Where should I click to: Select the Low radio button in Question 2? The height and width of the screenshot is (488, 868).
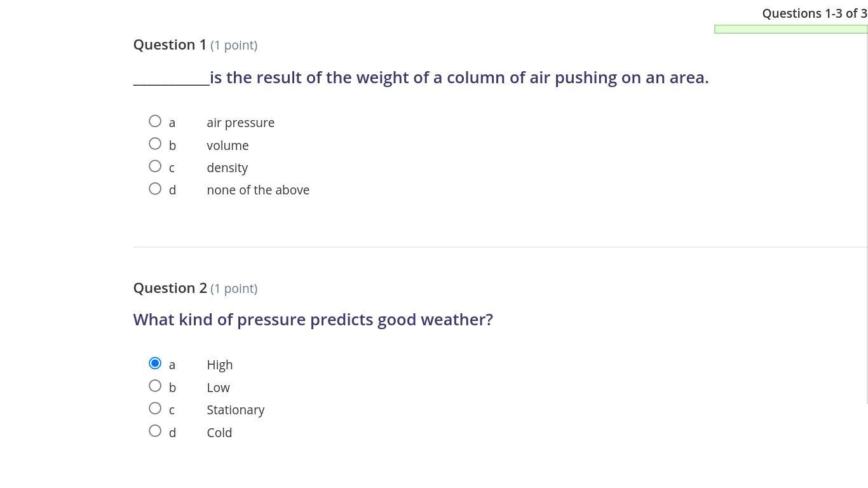point(155,386)
